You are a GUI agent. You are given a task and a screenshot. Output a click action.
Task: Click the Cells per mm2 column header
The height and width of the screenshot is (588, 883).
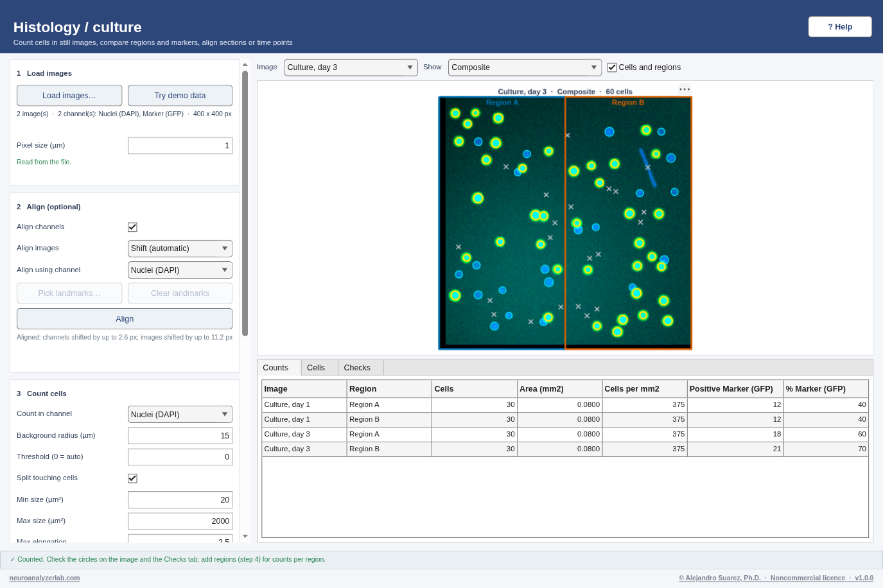click(644, 389)
